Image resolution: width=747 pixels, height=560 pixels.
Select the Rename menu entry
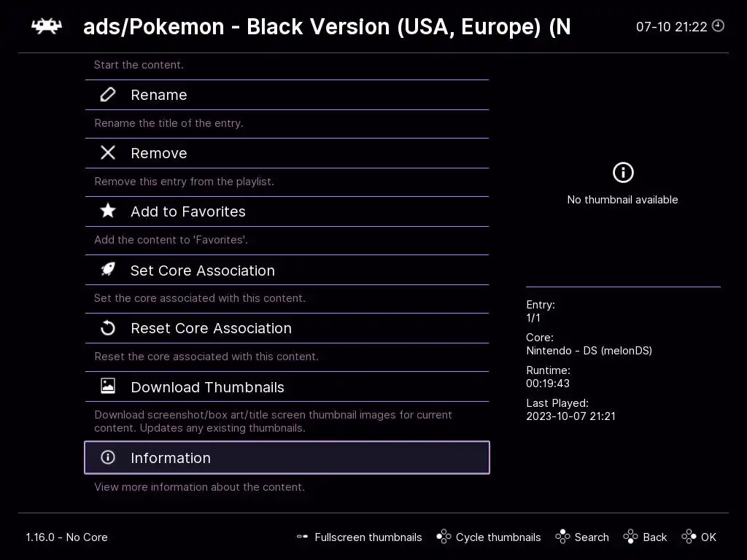pyautogui.click(x=287, y=95)
